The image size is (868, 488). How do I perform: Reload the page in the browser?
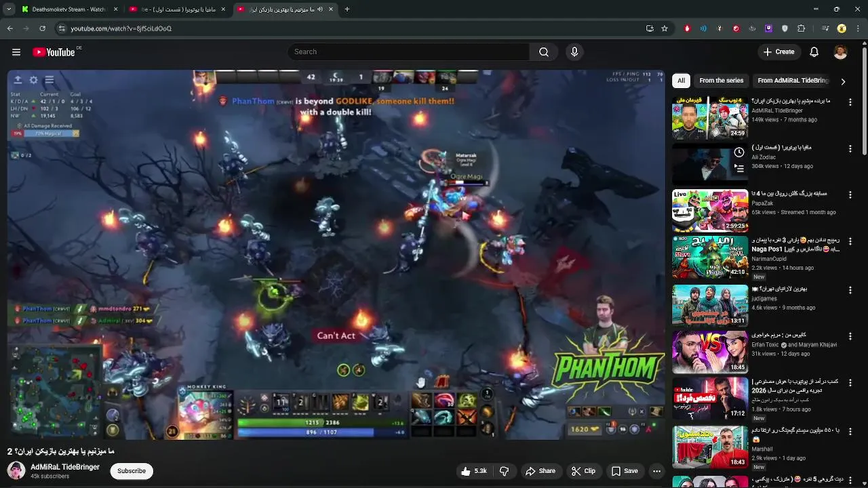click(x=42, y=28)
